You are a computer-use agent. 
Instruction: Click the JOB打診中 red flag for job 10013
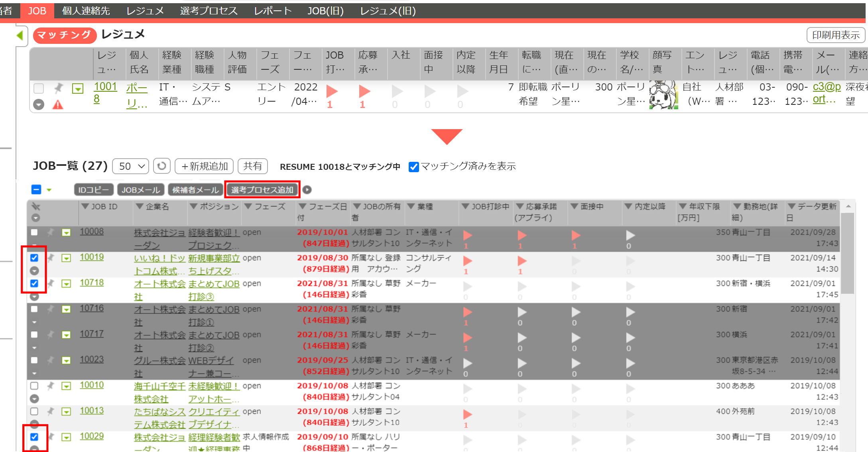(x=468, y=415)
